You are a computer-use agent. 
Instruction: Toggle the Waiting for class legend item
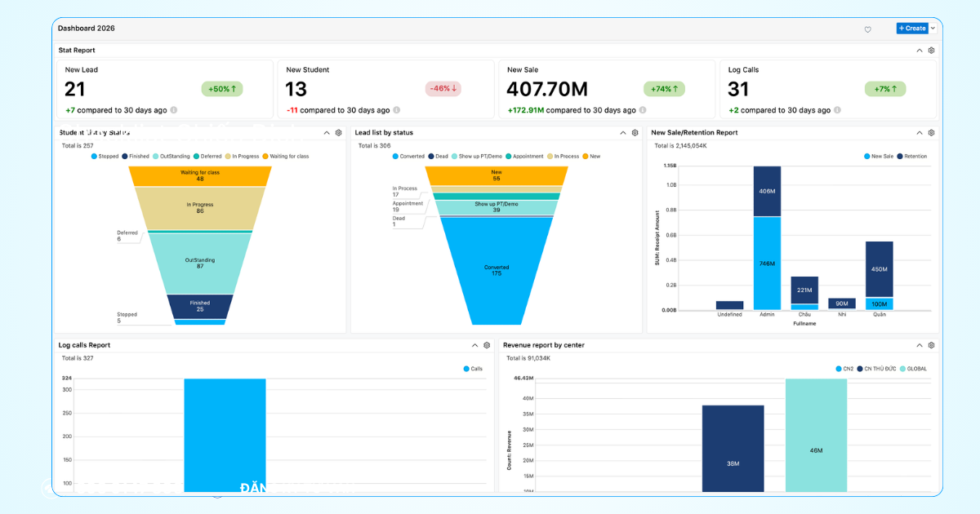coord(286,156)
